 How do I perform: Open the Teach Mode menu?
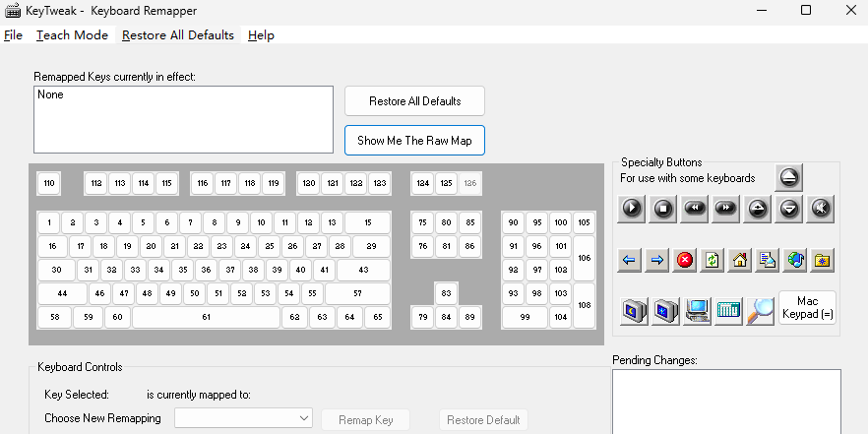pyautogui.click(x=72, y=34)
